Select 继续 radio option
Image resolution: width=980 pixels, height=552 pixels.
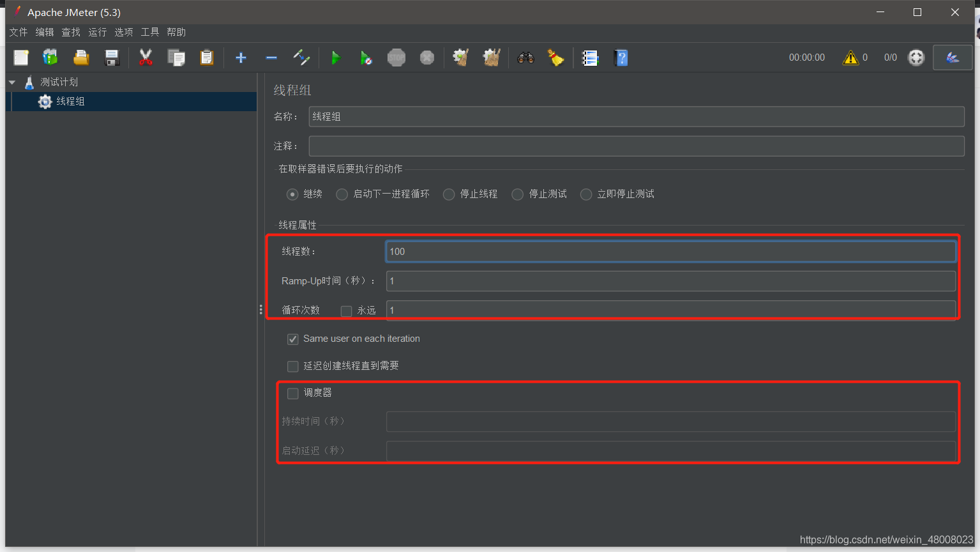click(x=292, y=194)
